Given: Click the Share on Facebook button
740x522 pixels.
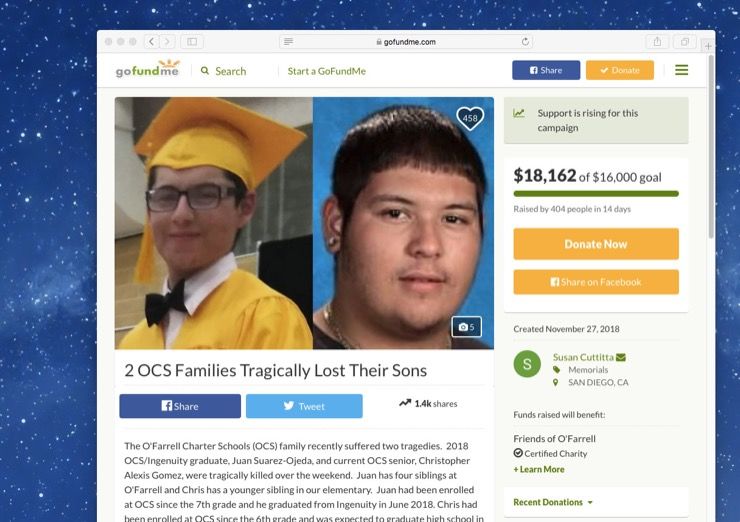Looking at the screenshot, I should coord(596,282).
